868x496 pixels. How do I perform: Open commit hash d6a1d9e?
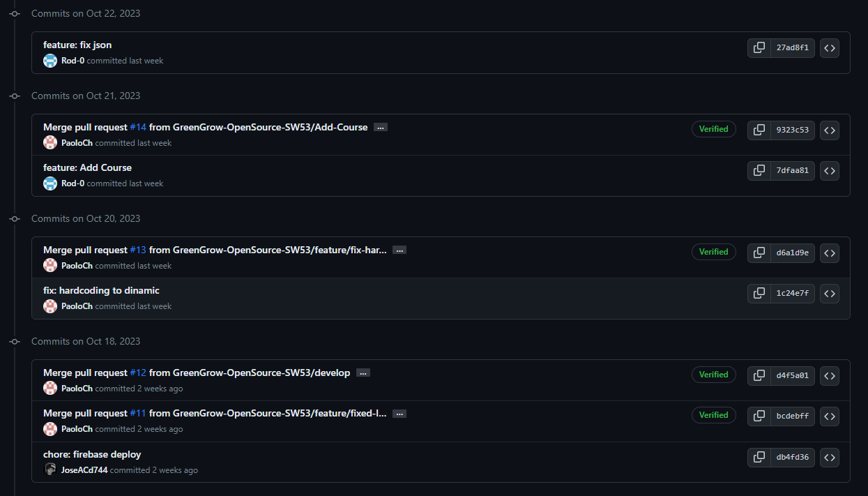793,253
